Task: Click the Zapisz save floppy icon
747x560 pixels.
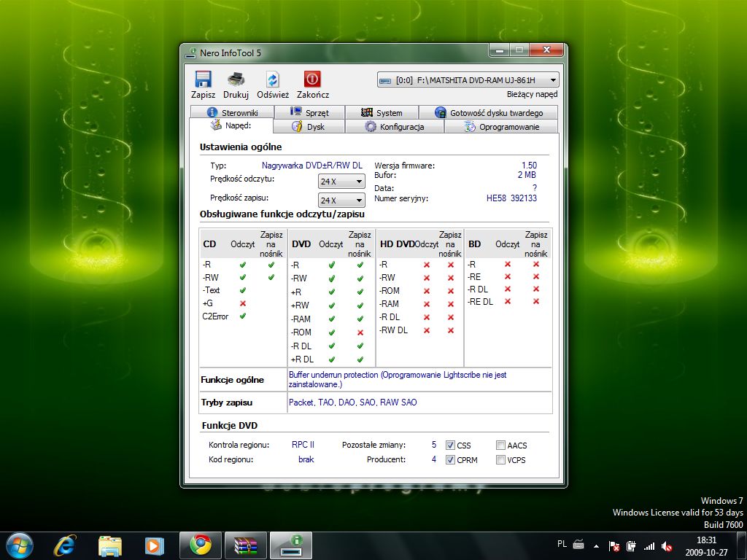Action: 203,79
